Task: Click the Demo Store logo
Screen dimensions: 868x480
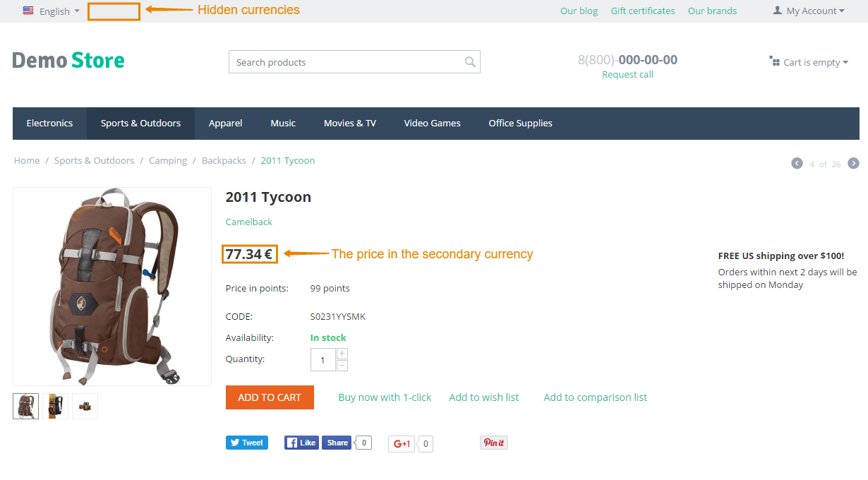Action: pos(68,61)
